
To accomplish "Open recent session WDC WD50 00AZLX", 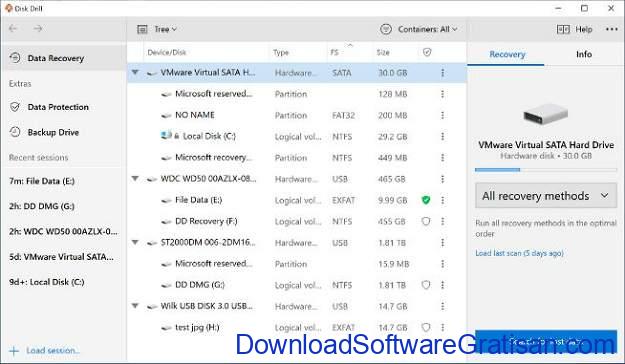I will [63, 231].
